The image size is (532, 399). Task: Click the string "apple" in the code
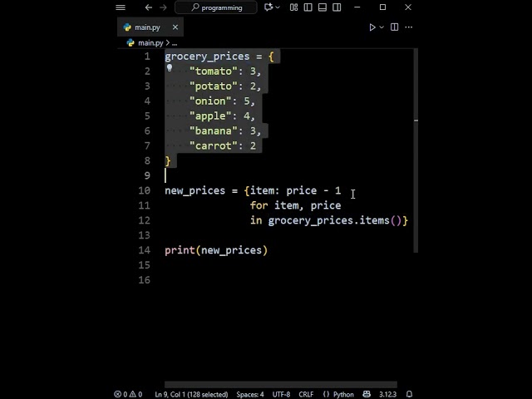click(x=210, y=116)
